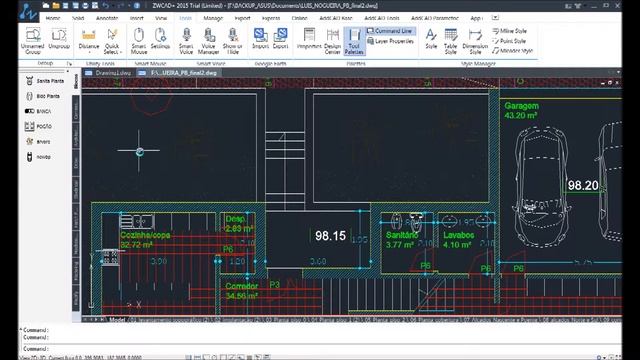Open Smart Mouse Settings
Image resolution: width=640 pixels, height=360 pixels.
pyautogui.click(x=160, y=39)
